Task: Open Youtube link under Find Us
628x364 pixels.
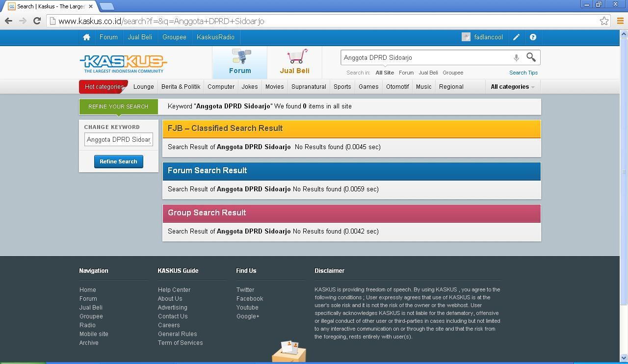Action: click(247, 308)
